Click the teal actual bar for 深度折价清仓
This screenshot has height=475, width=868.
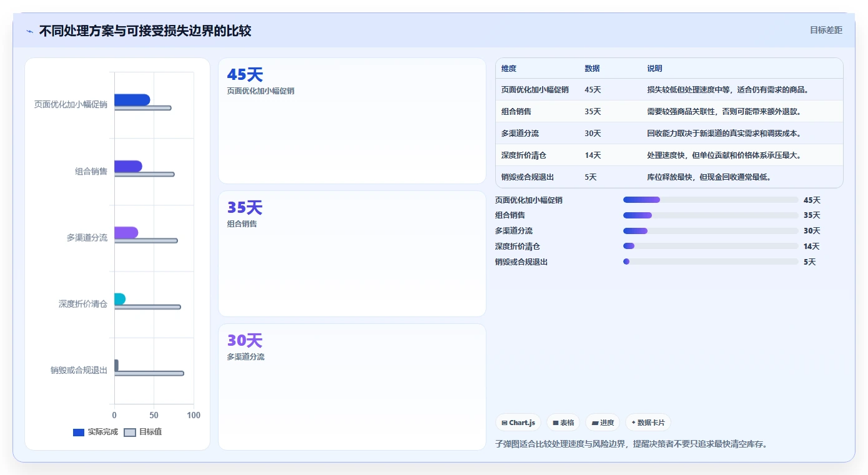click(120, 299)
